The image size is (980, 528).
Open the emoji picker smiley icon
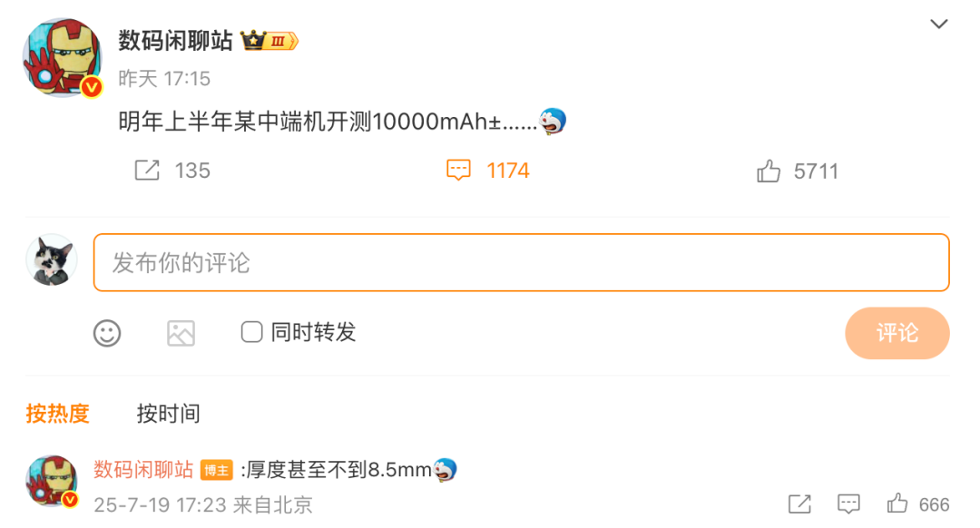(107, 333)
